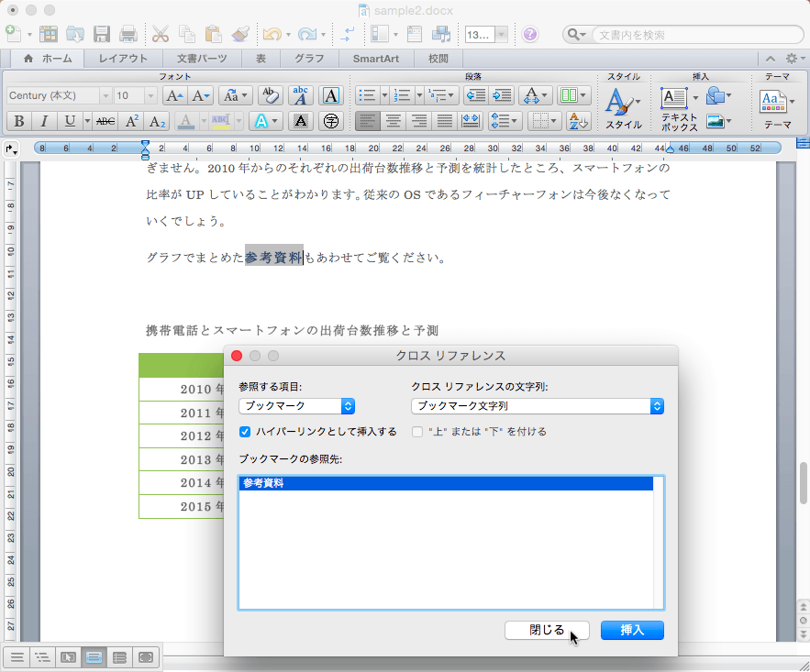Open the 参照する項目 ブックマーク dropdown
The height and width of the screenshot is (672, 810).
tap(296, 406)
